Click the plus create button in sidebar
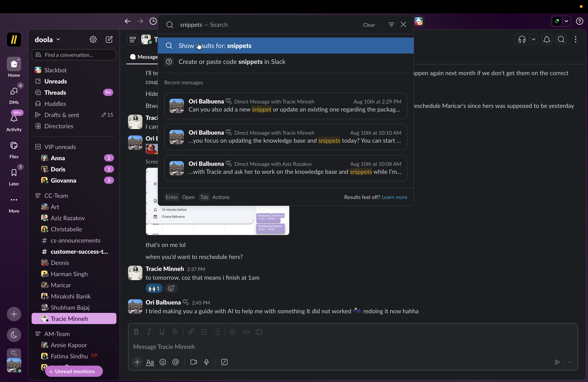Image resolution: width=588 pixels, height=382 pixels. (x=14, y=314)
